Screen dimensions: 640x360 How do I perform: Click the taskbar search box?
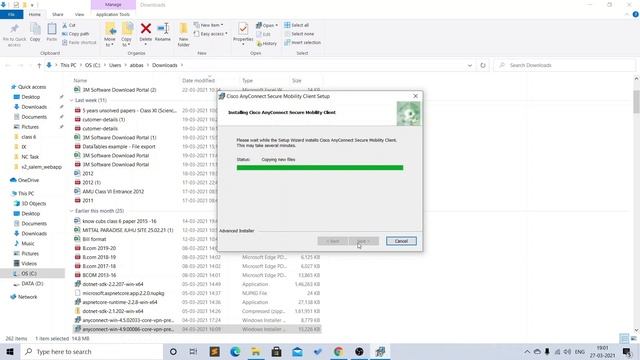91,351
